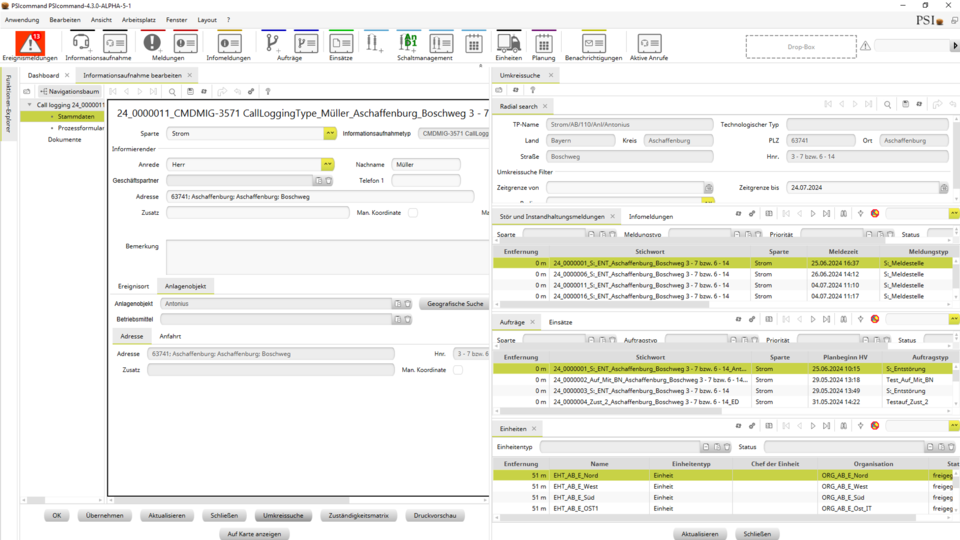Image resolution: width=960 pixels, height=540 pixels.
Task: Open Sparte dropdown showing Strom
Action: click(x=330, y=133)
